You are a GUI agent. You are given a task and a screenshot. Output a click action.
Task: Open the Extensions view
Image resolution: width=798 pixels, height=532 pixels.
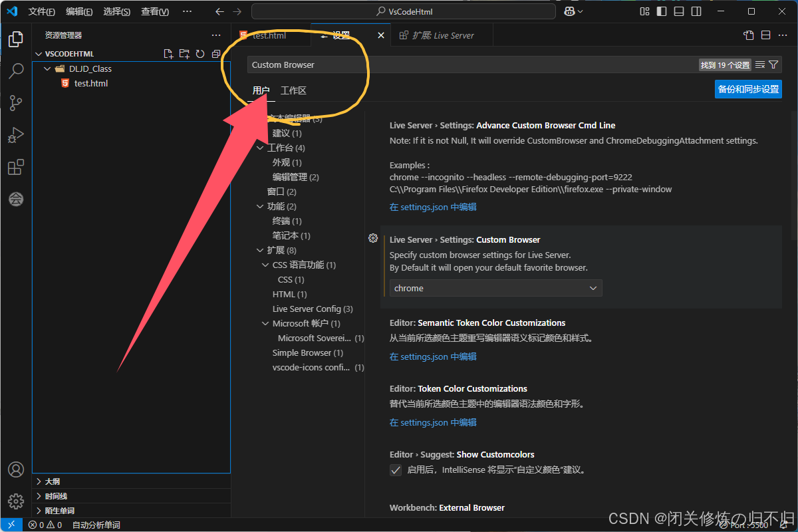pyautogui.click(x=16, y=167)
